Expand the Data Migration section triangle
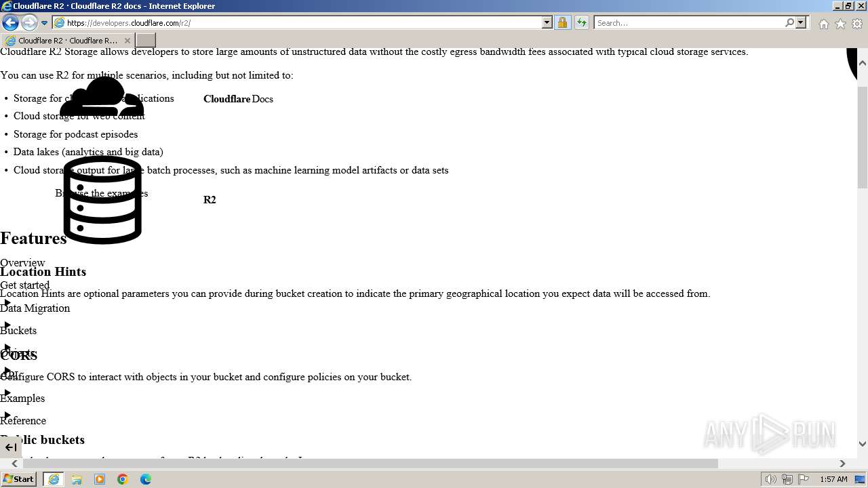 tap(7, 302)
